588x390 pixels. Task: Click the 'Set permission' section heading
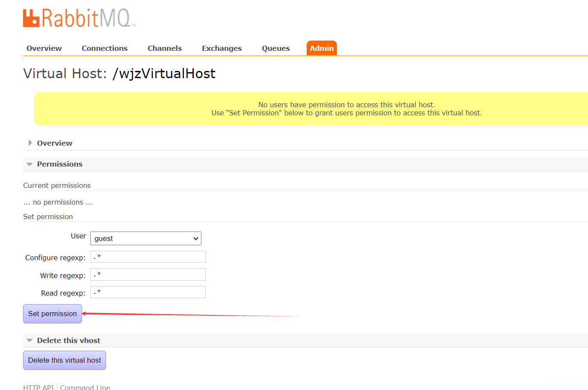click(x=48, y=217)
